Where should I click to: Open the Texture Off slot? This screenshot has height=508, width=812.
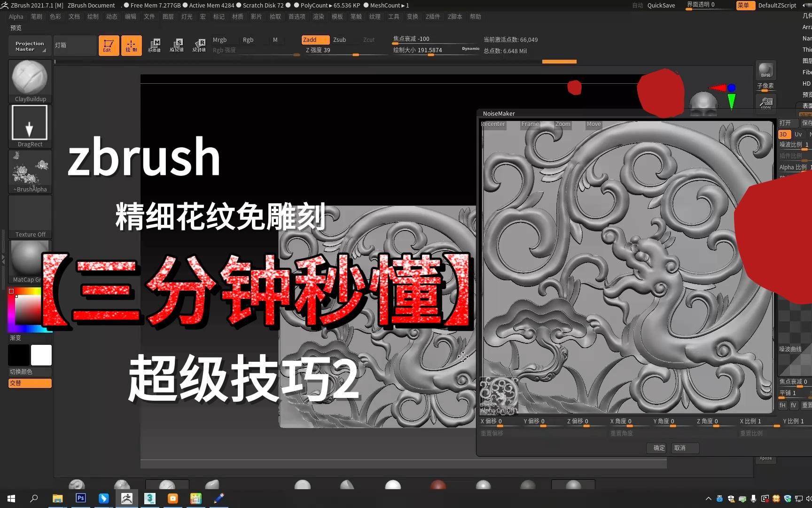tap(30, 216)
